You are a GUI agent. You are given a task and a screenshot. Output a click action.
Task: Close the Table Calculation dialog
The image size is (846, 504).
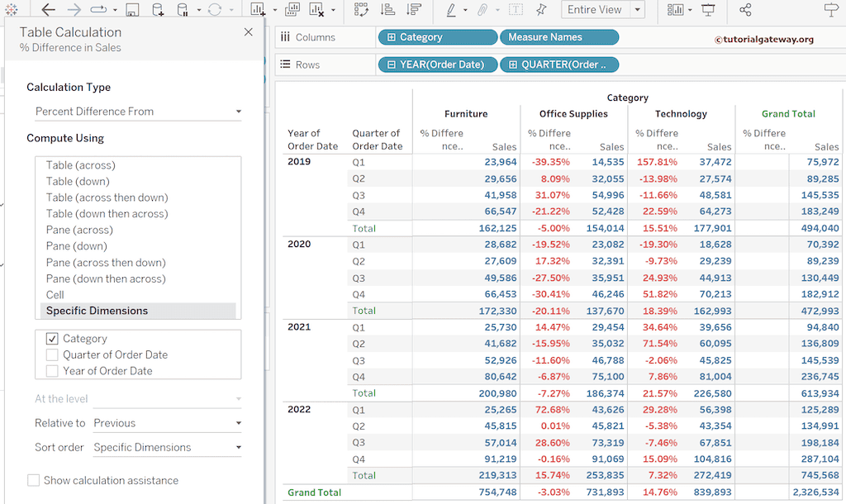249,32
